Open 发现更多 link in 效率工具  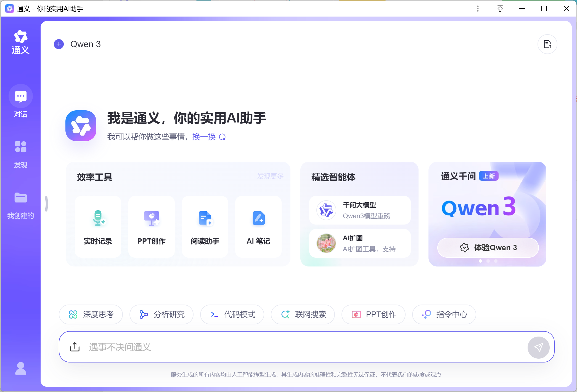pyautogui.click(x=270, y=176)
